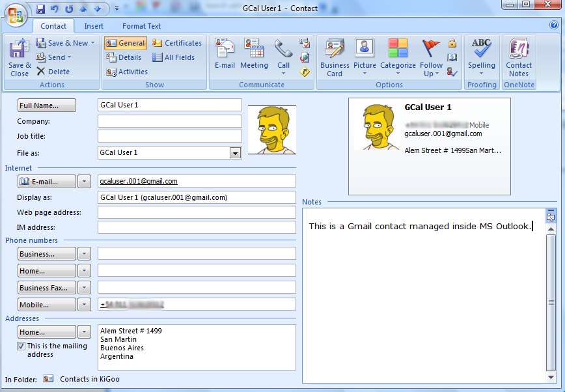Open the Home phone type dropdown
The image size is (565, 392).
[x=85, y=271]
